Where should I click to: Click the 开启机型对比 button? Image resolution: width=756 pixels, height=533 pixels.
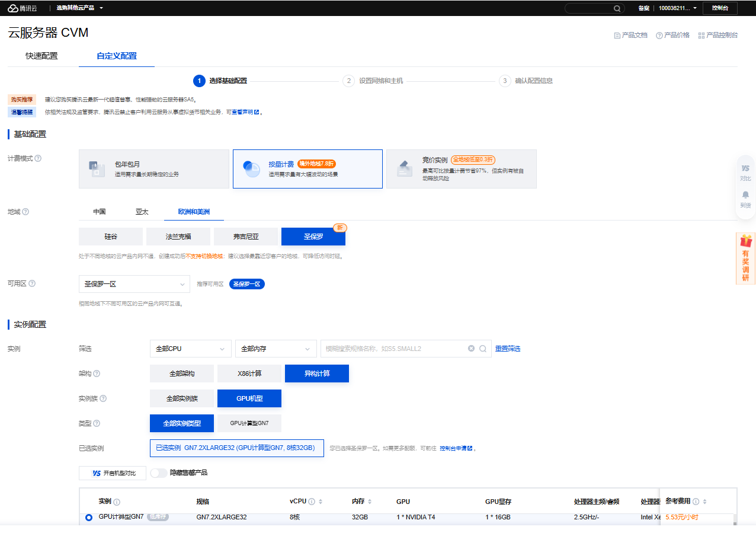113,473
